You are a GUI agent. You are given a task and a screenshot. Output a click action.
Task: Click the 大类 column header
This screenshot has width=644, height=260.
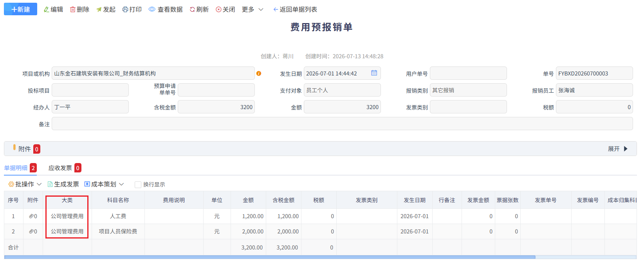pyautogui.click(x=67, y=200)
